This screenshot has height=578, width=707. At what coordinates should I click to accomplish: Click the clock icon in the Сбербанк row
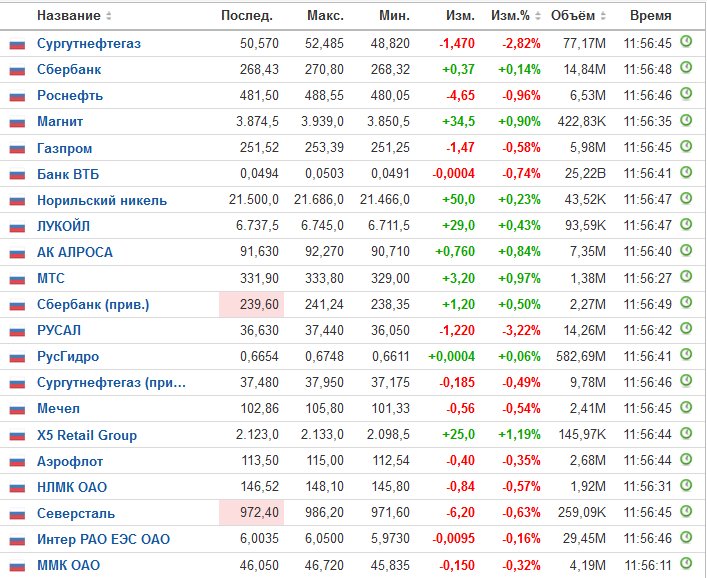pos(686,68)
